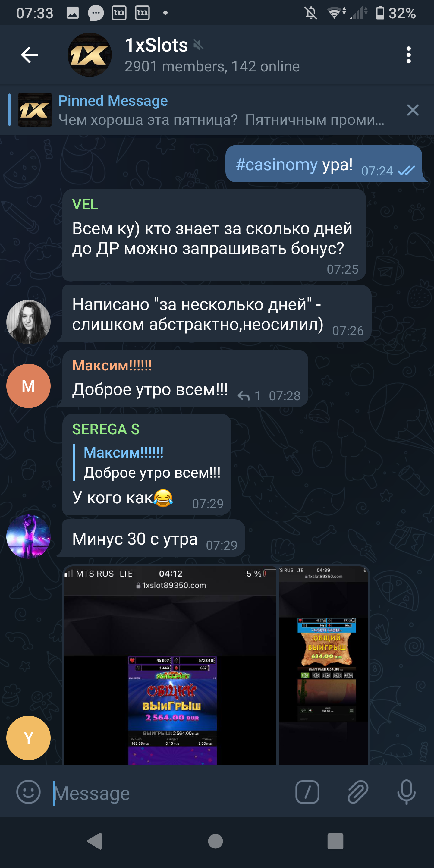Tap the paperclip attach icon
Viewport: 434px width, 868px height.
357,792
